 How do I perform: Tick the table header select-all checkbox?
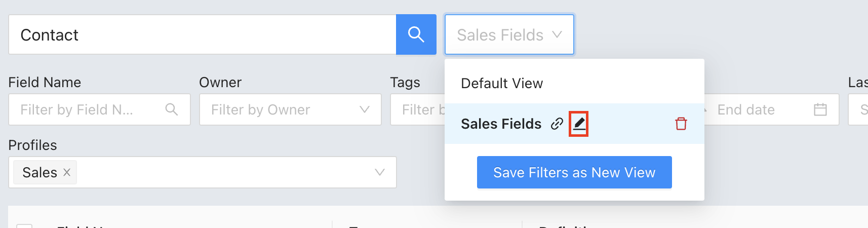[x=24, y=226]
